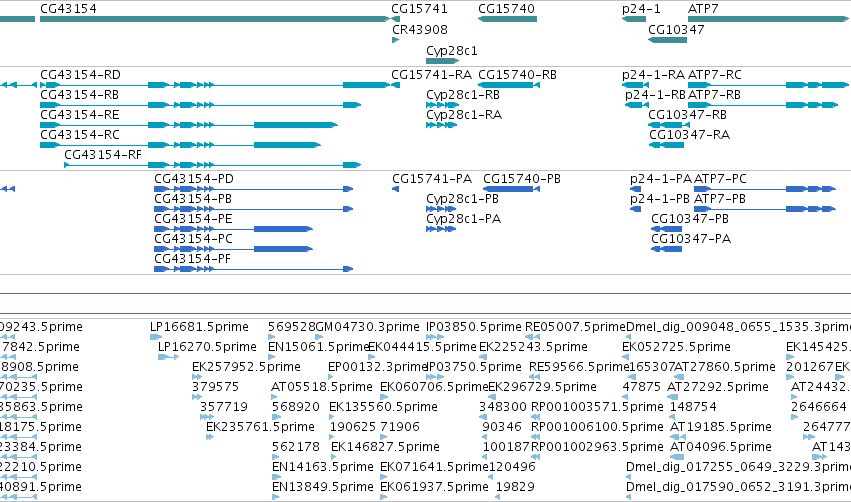
Task: Select transcript CG43154-RC
Action: pos(80,135)
